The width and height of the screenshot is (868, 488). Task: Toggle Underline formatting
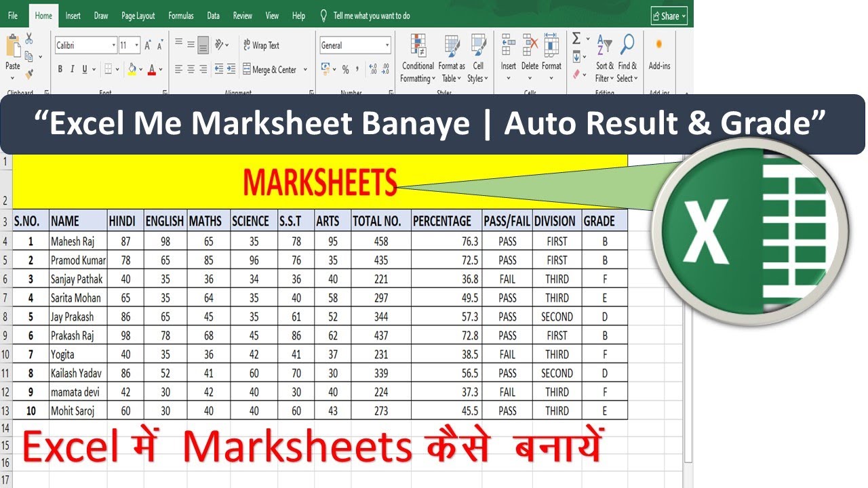point(85,69)
